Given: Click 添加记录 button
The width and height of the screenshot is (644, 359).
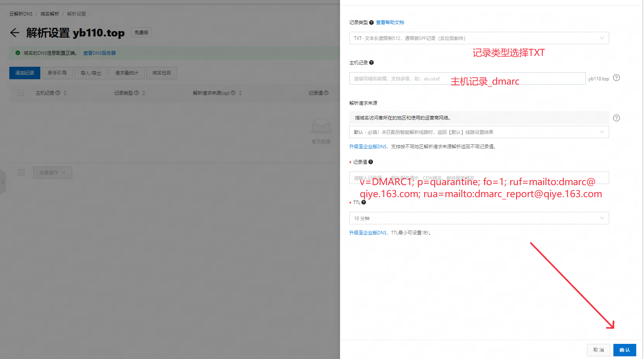Looking at the screenshot, I should click(x=25, y=73).
